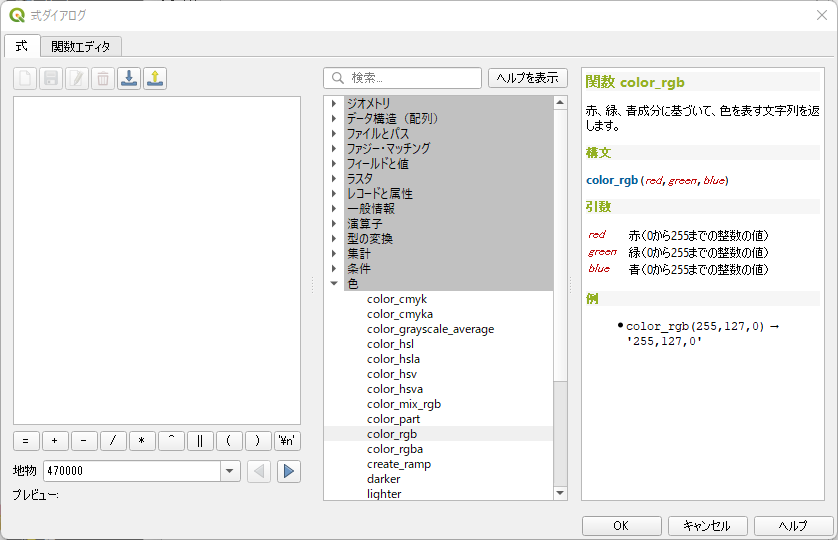Expand the ジオメトリ function group
This screenshot has height=540, width=838.
point(334,104)
